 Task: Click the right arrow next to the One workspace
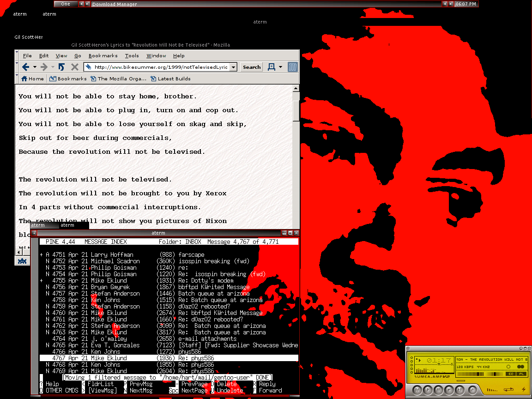tap(88, 4)
